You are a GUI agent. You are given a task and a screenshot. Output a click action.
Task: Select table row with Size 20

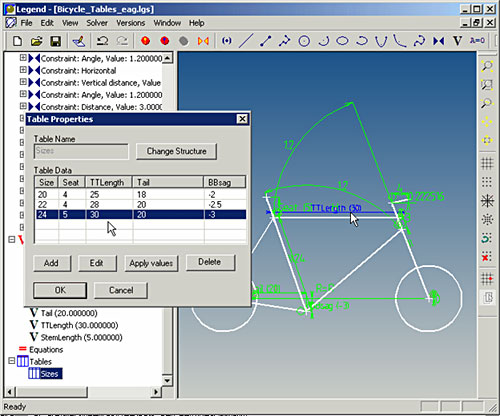[x=141, y=194]
